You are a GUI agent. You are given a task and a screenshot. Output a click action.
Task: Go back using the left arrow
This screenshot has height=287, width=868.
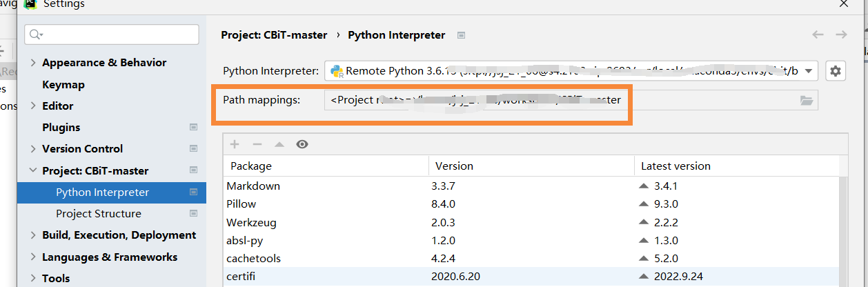pyautogui.click(x=818, y=34)
